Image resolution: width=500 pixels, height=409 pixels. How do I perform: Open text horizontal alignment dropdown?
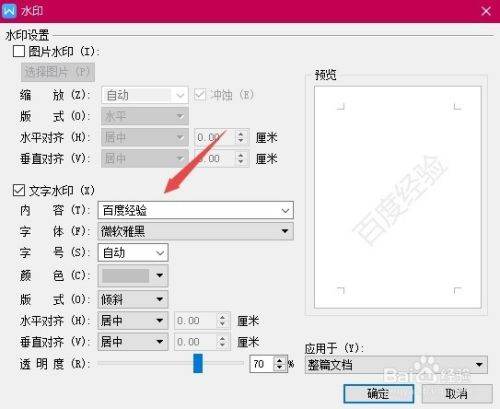coord(133,321)
